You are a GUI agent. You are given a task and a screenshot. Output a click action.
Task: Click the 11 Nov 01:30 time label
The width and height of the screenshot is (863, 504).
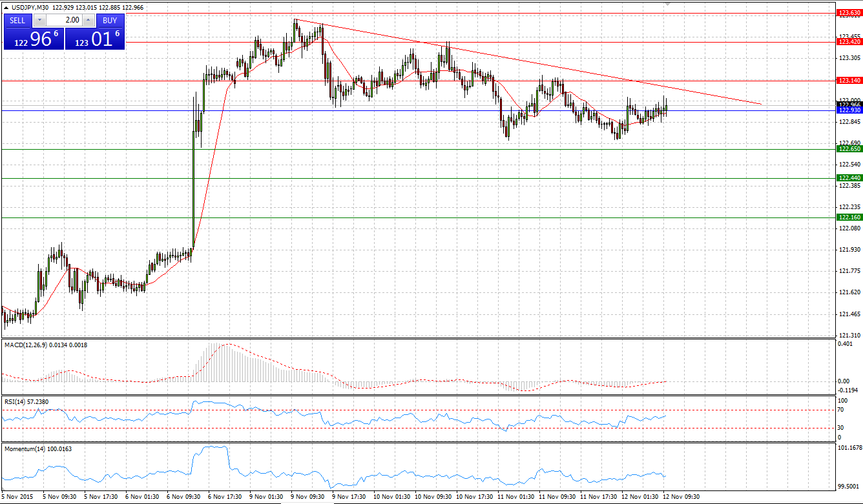515,497
